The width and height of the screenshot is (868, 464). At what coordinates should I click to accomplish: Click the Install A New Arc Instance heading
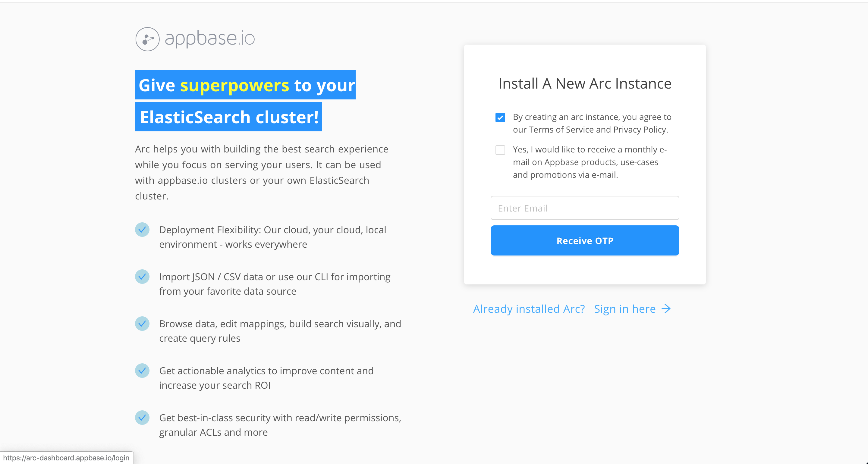click(585, 83)
